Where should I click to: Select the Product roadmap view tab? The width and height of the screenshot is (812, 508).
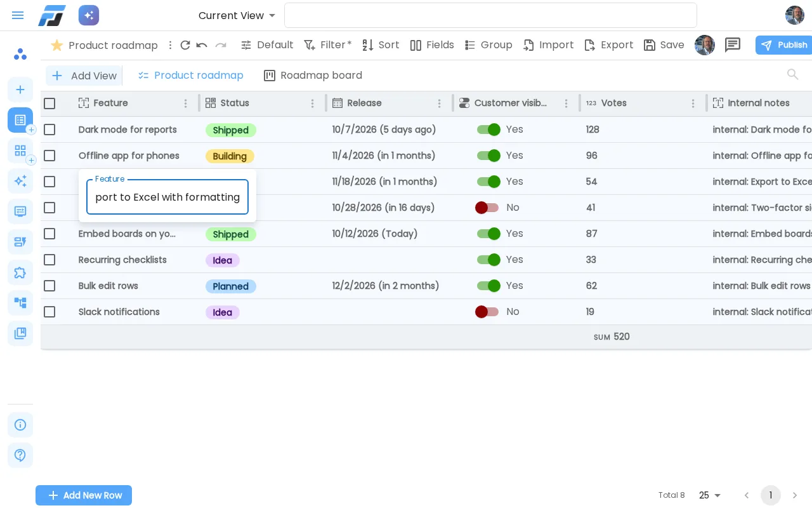pyautogui.click(x=191, y=76)
